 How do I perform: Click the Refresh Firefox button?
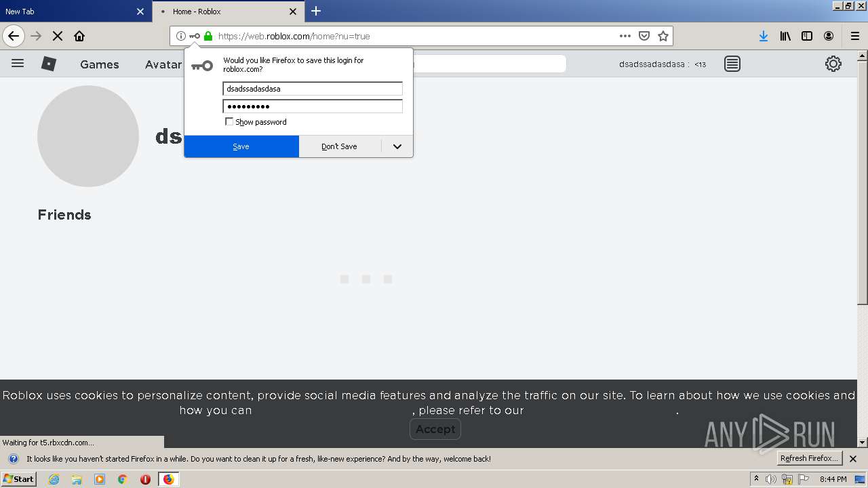point(810,458)
